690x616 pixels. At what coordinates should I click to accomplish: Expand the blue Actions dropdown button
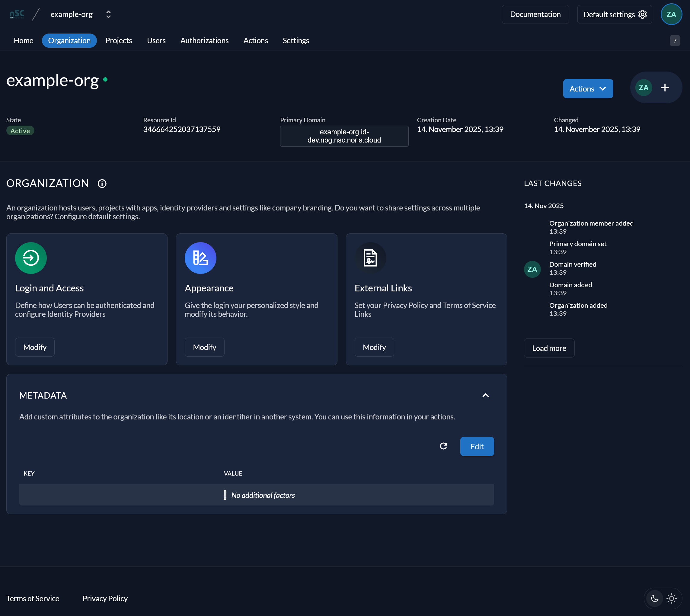point(588,89)
